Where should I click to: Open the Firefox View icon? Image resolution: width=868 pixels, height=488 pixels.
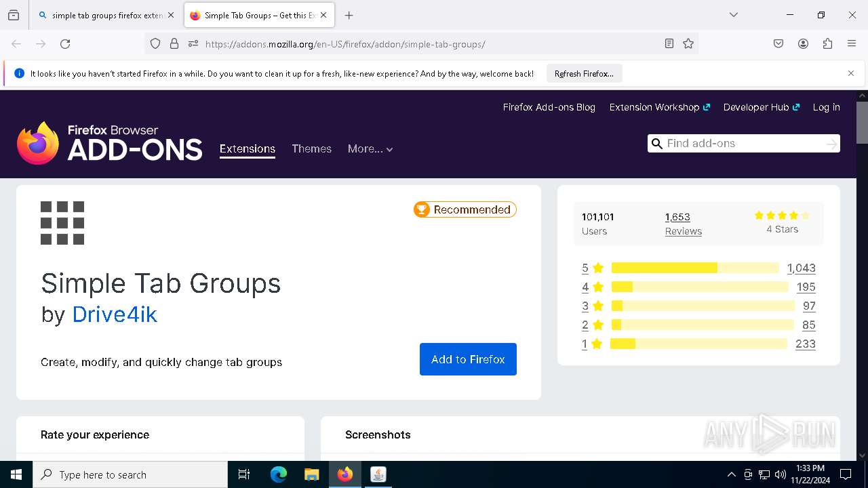(x=14, y=15)
